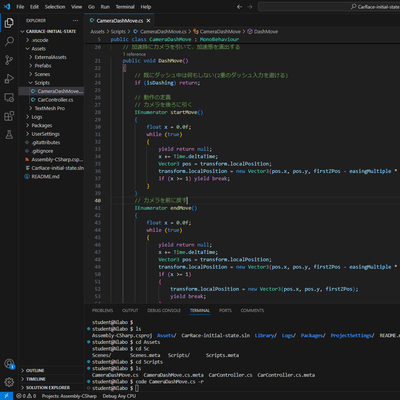Expand the OUTLINE section
The width and height of the screenshot is (400, 400).
point(51,370)
